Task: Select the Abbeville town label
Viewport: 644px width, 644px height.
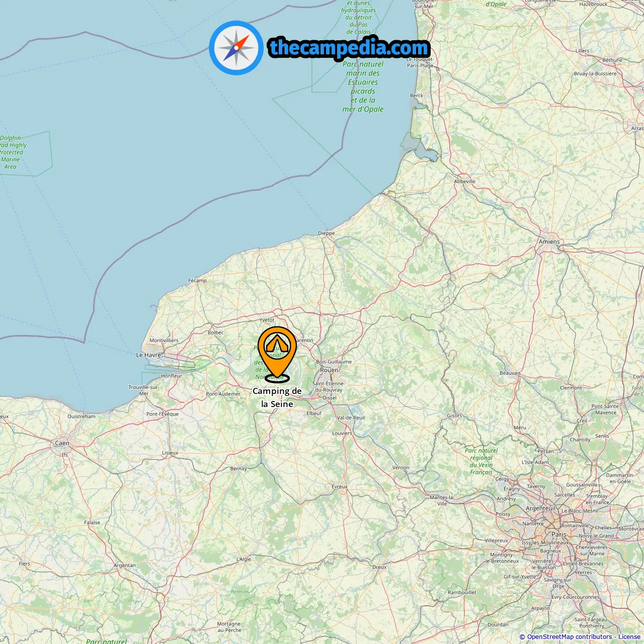Action: tap(464, 182)
